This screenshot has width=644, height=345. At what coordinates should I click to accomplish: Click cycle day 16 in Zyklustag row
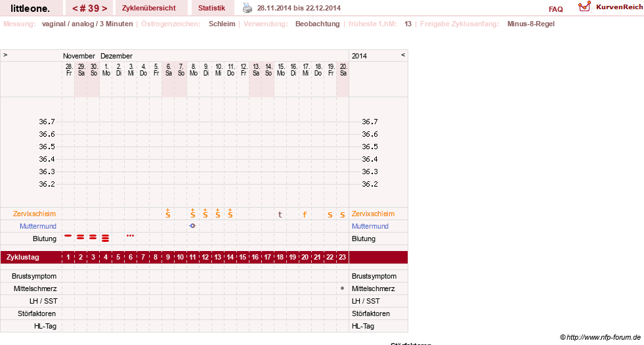coord(255,257)
